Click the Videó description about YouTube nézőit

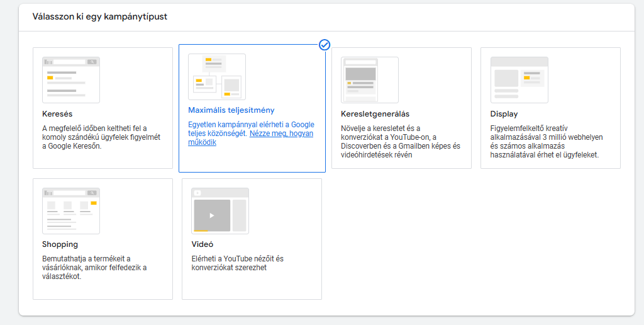tap(237, 263)
